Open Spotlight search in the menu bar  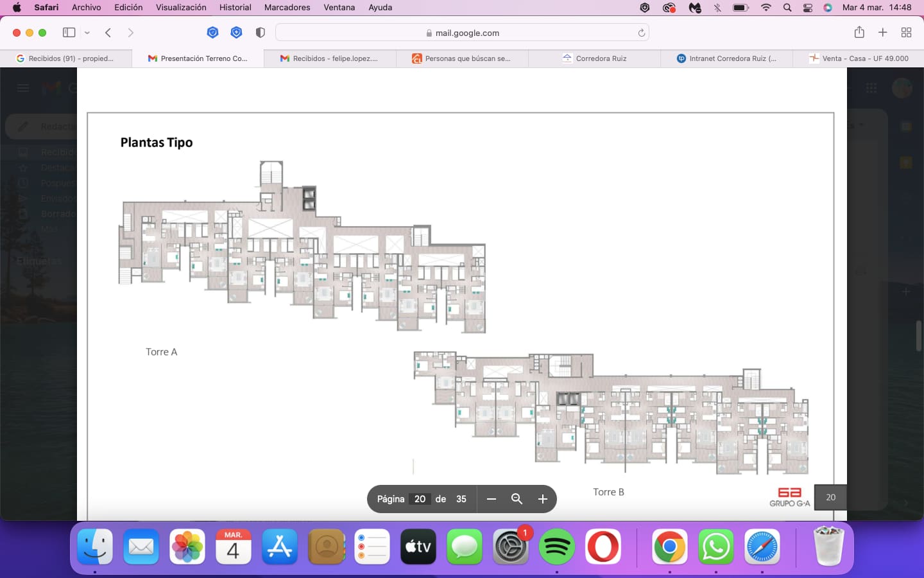click(x=787, y=8)
